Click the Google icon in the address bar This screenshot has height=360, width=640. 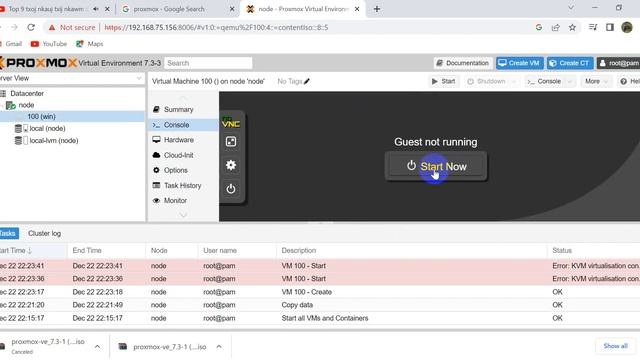[x=539, y=27]
